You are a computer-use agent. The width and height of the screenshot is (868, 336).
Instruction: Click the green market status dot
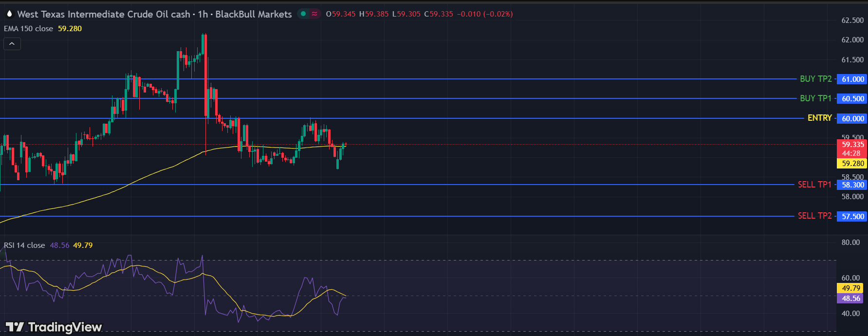click(x=303, y=14)
